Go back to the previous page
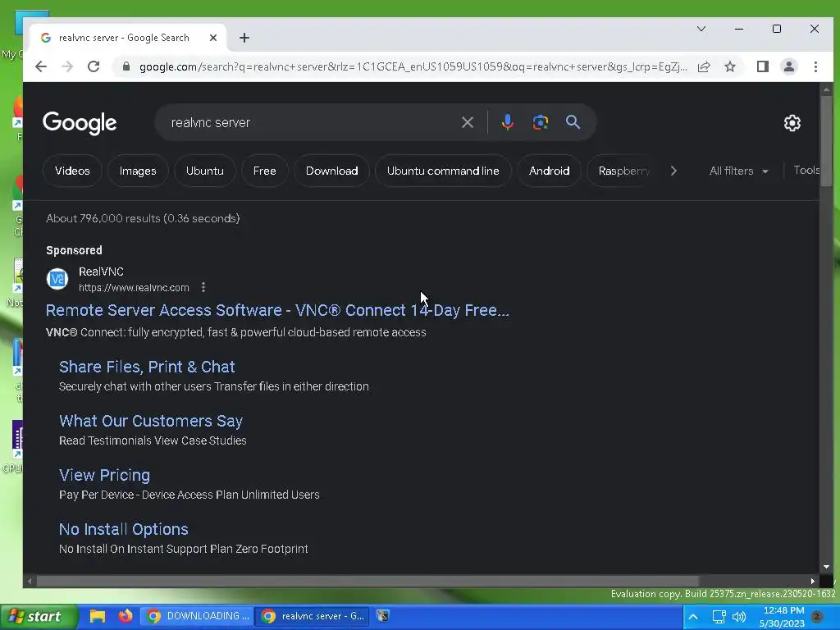 41,66
